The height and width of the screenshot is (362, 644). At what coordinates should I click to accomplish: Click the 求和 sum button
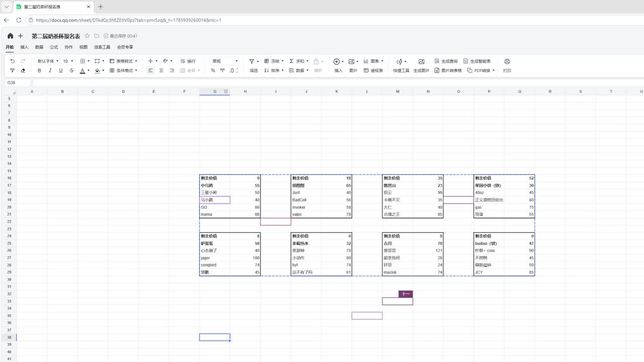pos(299,61)
